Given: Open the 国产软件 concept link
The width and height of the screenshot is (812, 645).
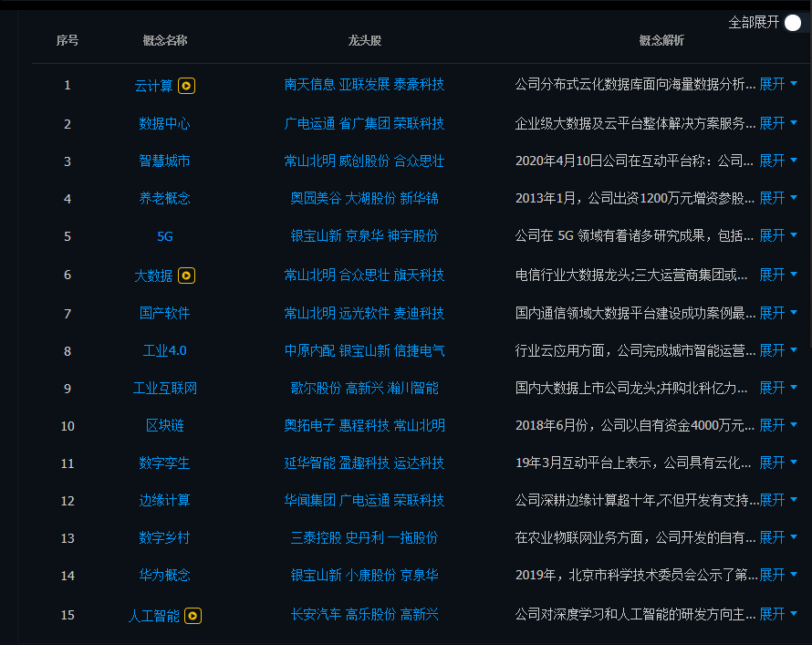Looking at the screenshot, I should tap(164, 313).
